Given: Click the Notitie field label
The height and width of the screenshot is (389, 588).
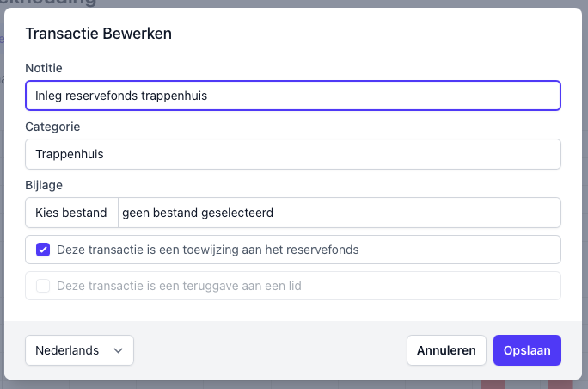Looking at the screenshot, I should tap(44, 68).
